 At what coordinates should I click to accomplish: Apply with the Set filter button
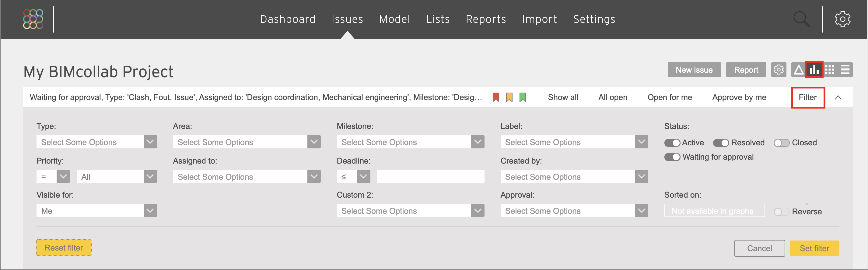[x=814, y=248]
